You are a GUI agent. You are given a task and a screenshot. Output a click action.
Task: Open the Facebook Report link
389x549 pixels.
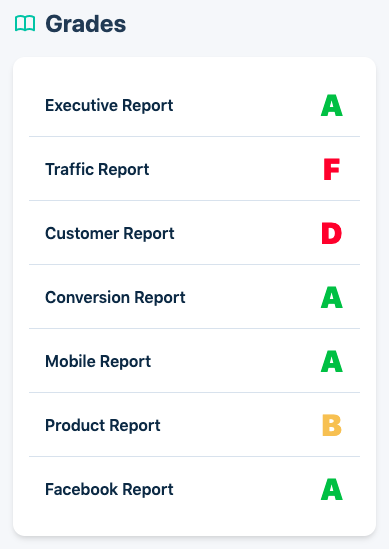tap(109, 489)
